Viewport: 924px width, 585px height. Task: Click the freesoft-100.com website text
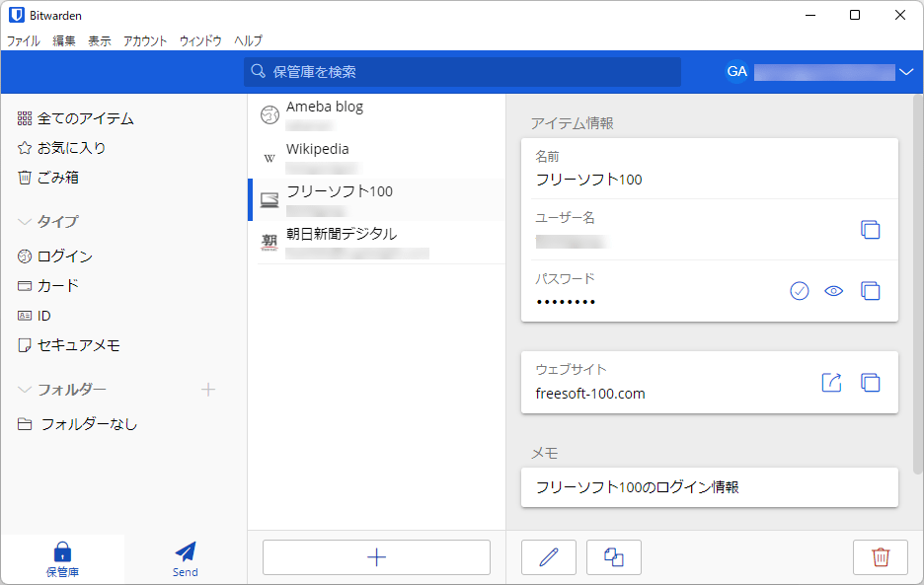click(x=590, y=394)
